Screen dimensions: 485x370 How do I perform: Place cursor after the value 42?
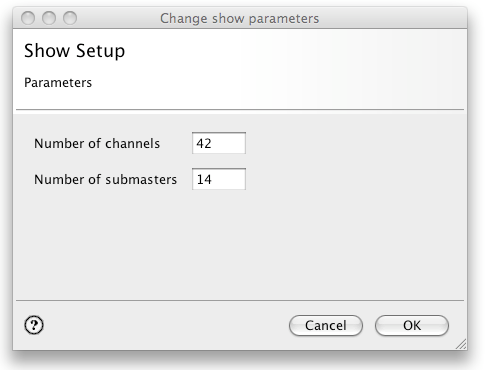coord(213,143)
